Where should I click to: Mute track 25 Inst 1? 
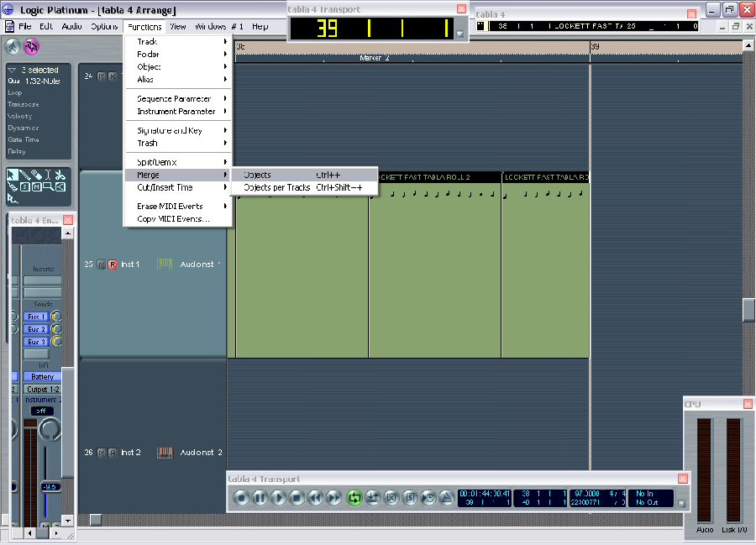[102, 265]
